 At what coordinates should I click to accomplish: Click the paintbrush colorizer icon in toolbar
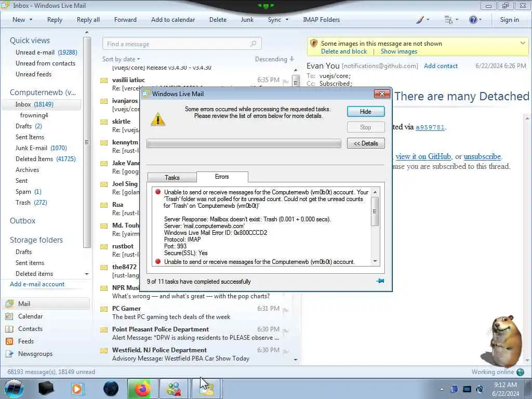tap(420, 20)
